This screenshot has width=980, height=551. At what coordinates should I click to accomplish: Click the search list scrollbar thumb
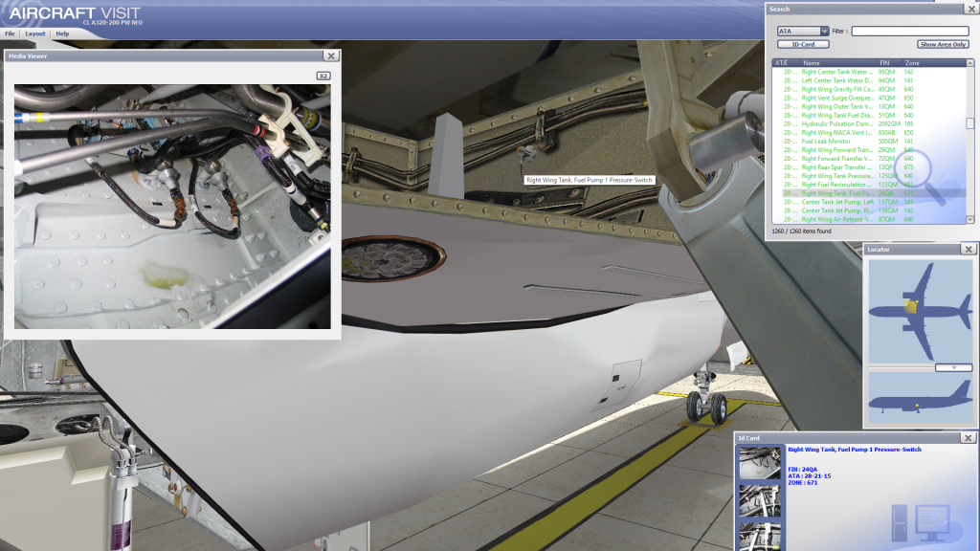click(970, 123)
